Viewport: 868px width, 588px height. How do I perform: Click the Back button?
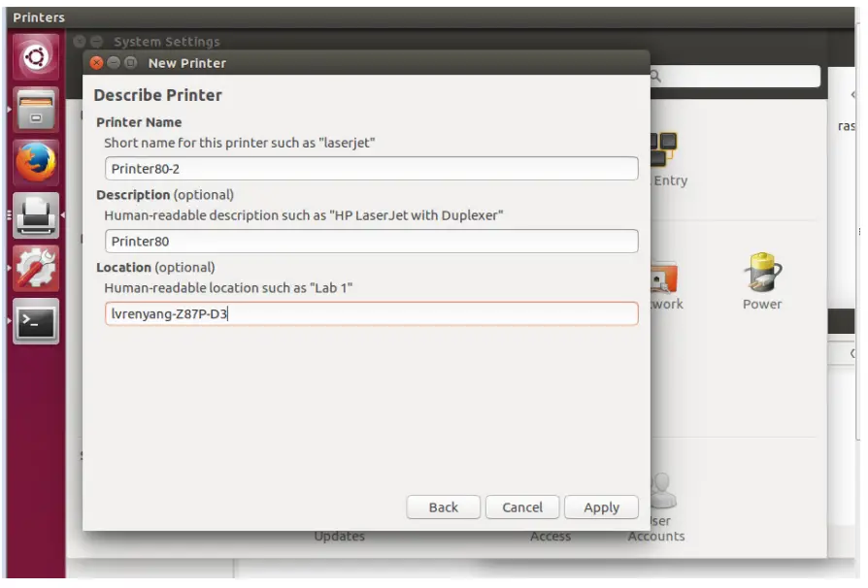click(443, 507)
